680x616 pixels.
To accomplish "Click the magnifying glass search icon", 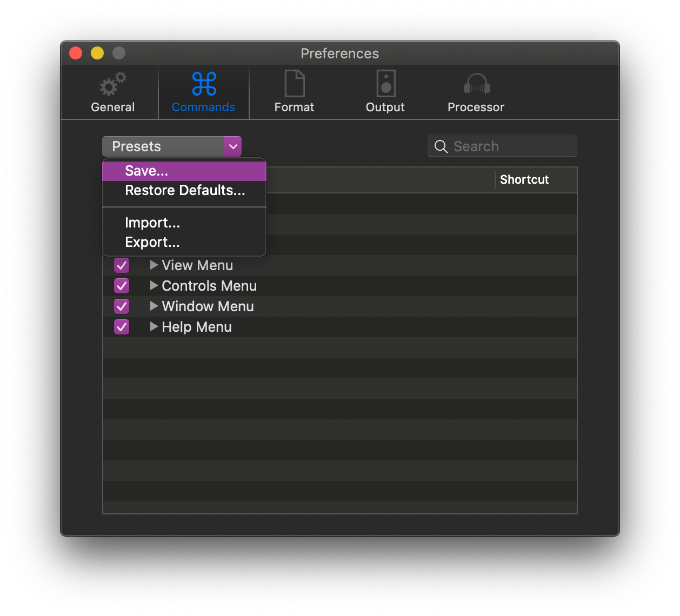I will point(441,146).
